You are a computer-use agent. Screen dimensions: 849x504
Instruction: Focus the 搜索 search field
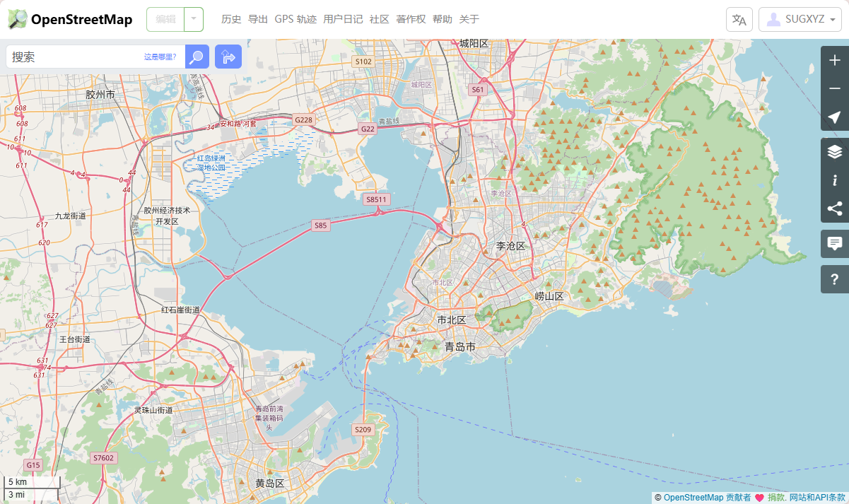(74, 57)
